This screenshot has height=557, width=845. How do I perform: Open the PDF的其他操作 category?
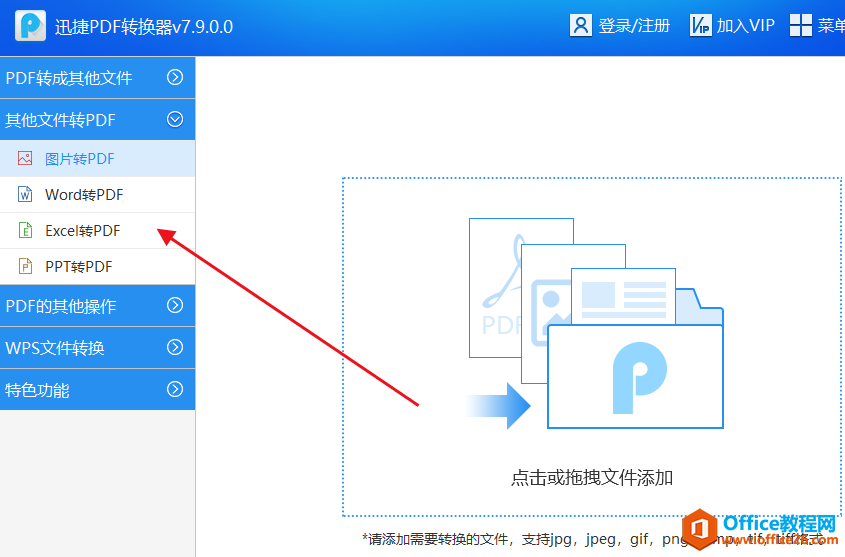[98, 305]
